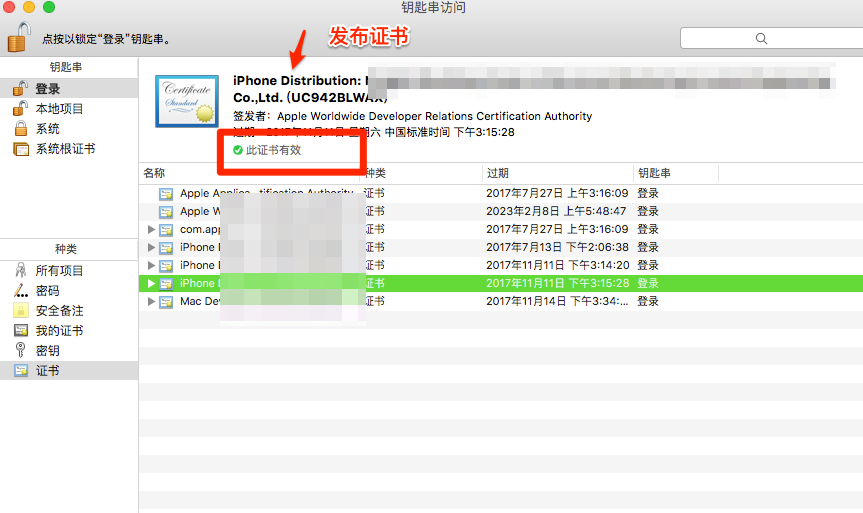The image size is (863, 513).
Task: Select the 登录 keychain in the sidebar
Action: 69,89
